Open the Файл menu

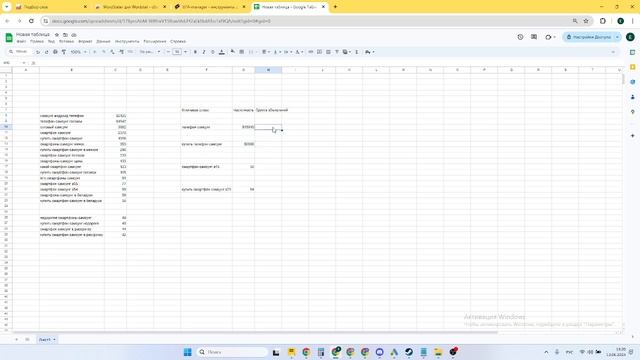coord(21,41)
